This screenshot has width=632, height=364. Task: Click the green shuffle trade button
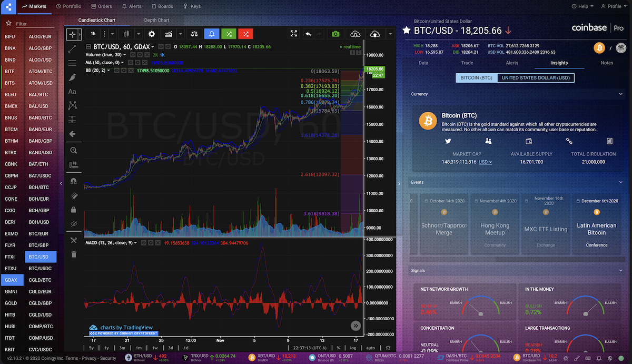pyautogui.click(x=229, y=34)
